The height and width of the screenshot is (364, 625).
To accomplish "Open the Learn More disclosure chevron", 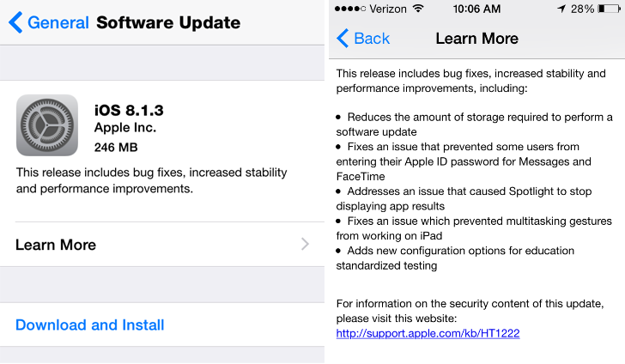I will (x=305, y=244).
